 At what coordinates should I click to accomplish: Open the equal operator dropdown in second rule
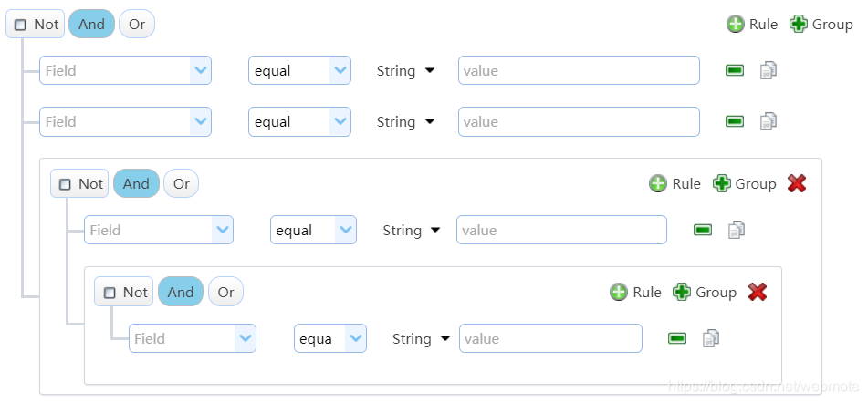[x=340, y=121]
